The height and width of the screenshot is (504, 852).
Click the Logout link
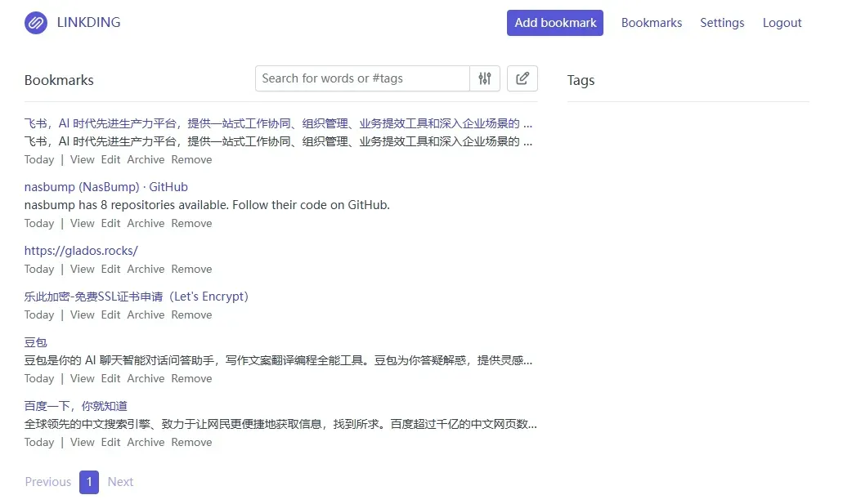782,23
